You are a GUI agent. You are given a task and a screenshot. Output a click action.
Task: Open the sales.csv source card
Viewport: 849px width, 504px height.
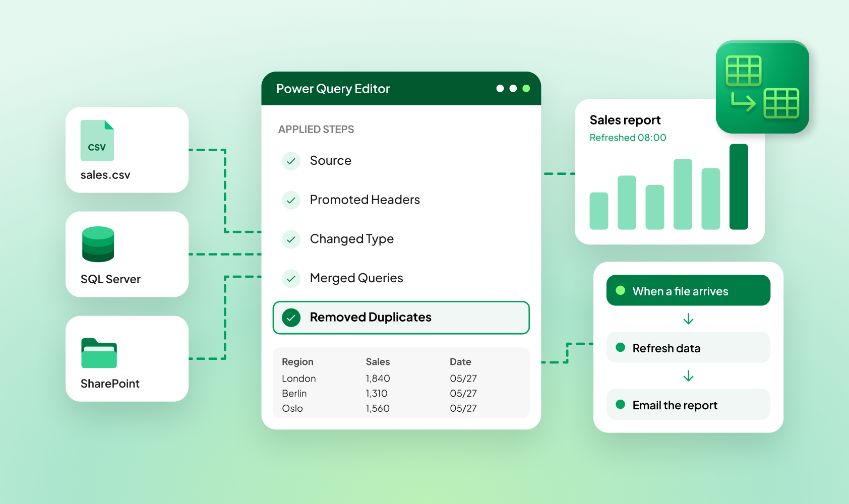127,150
